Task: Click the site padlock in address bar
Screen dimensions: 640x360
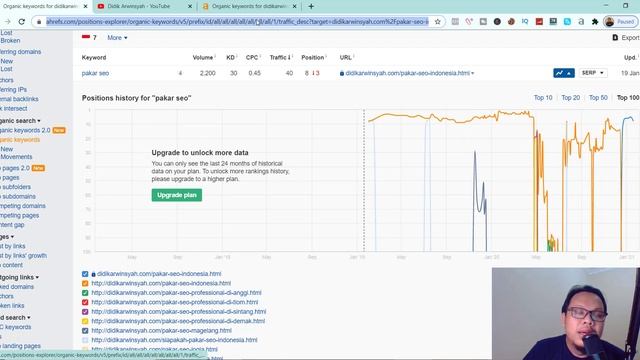Action: coord(39,22)
